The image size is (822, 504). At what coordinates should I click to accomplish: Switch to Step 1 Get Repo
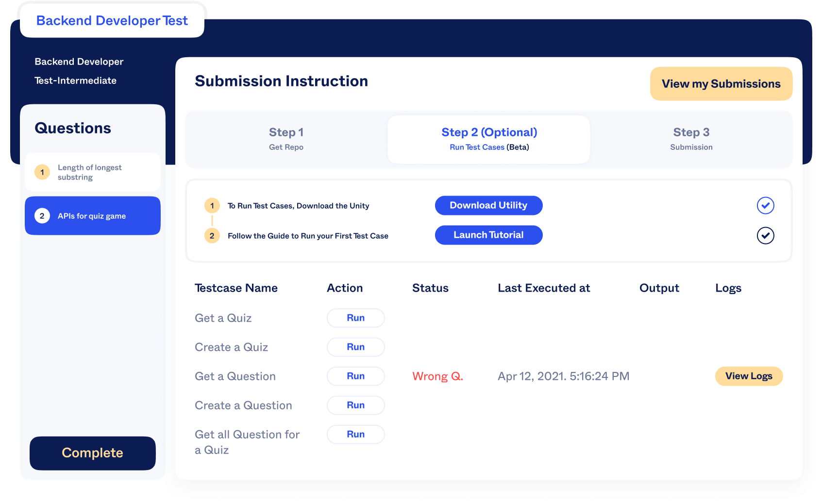pos(286,139)
